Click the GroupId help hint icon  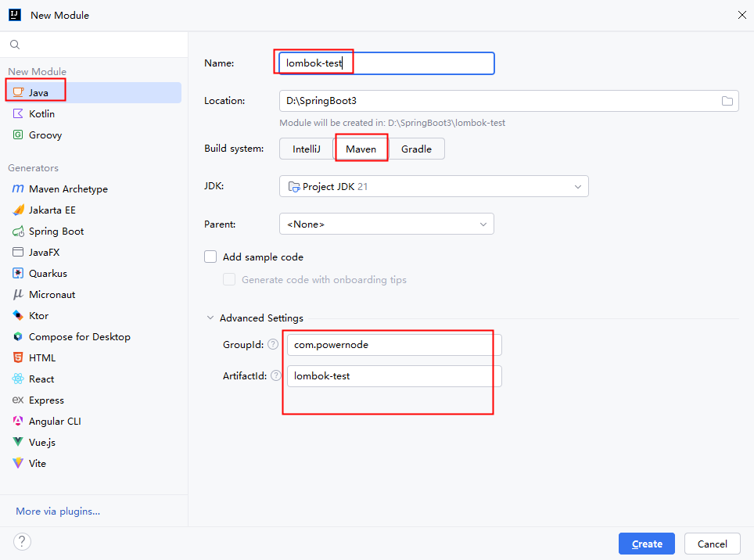pos(272,344)
